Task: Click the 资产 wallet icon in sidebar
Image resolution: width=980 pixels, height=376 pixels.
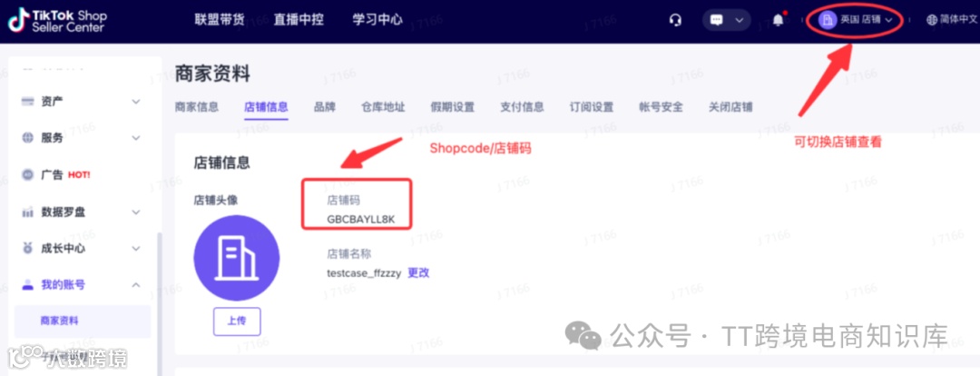Action: tap(27, 102)
